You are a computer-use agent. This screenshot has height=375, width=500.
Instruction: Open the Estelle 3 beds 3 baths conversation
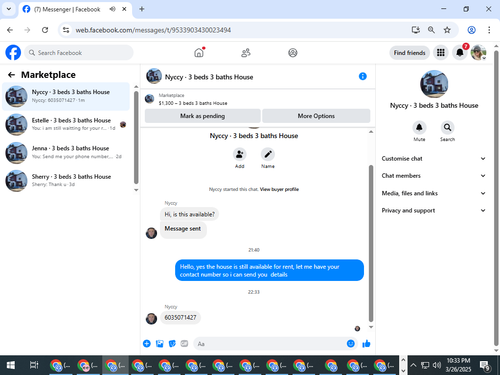[x=66, y=124]
